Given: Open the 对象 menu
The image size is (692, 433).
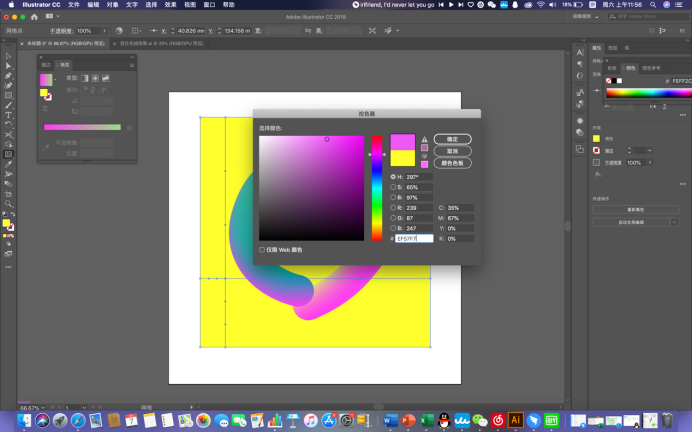Looking at the screenshot, I should pos(113,4).
